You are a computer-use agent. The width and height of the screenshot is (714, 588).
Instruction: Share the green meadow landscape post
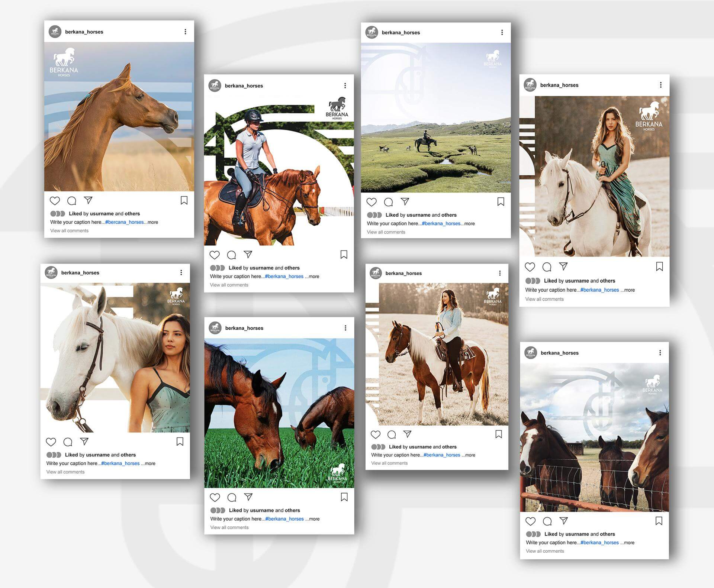405,202
